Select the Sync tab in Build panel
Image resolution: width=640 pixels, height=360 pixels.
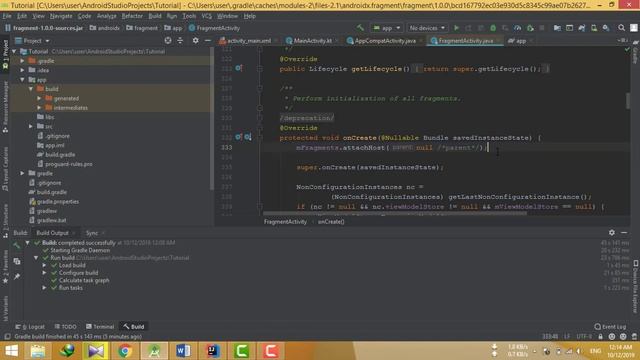92,233
